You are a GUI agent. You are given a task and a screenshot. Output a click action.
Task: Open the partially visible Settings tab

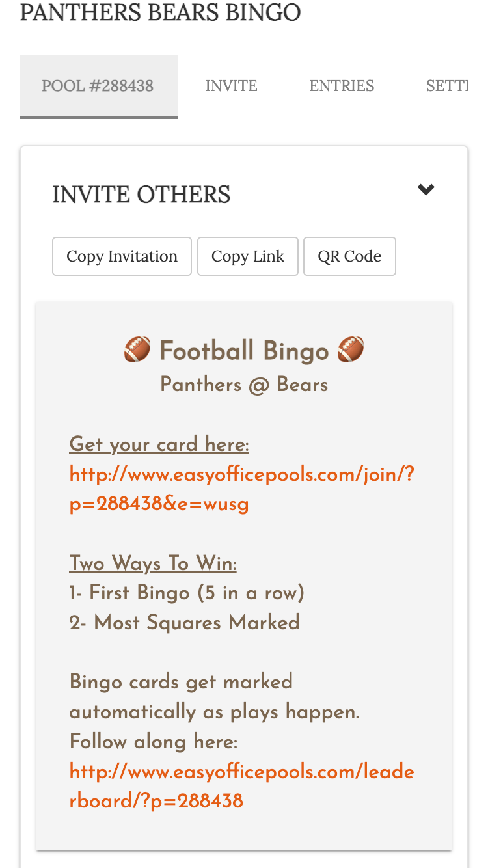(447, 86)
